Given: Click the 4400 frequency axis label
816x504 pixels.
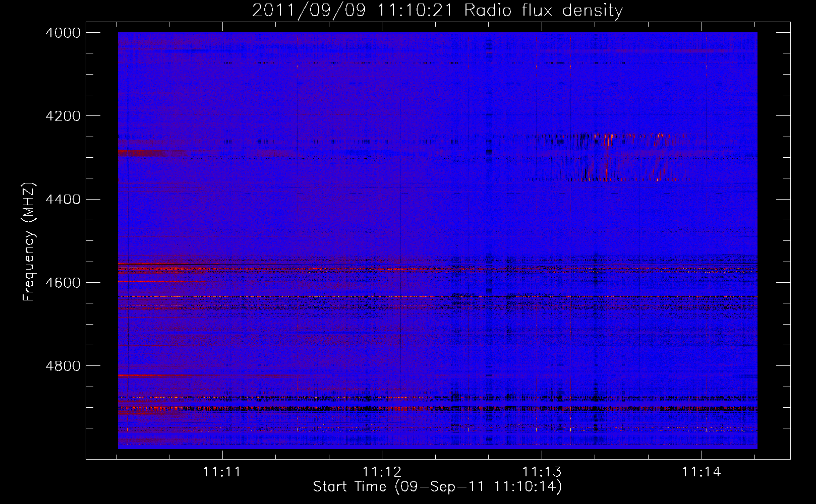Looking at the screenshot, I should (63, 199).
